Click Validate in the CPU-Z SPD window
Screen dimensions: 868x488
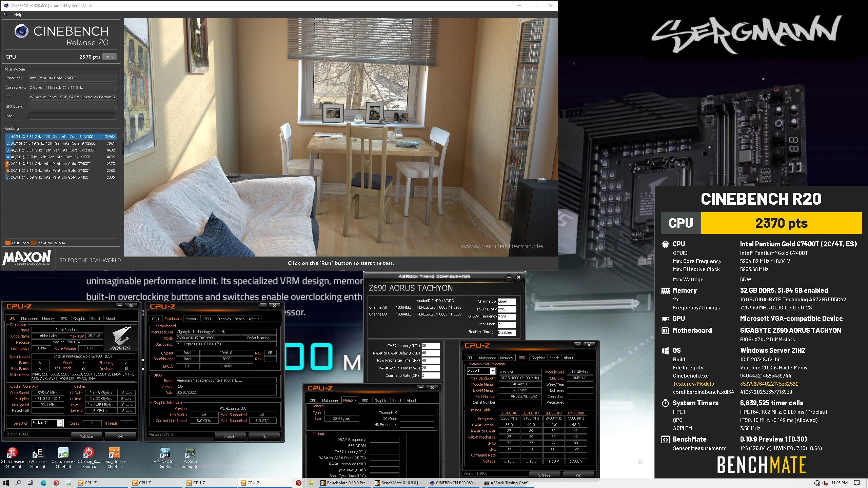(x=545, y=476)
